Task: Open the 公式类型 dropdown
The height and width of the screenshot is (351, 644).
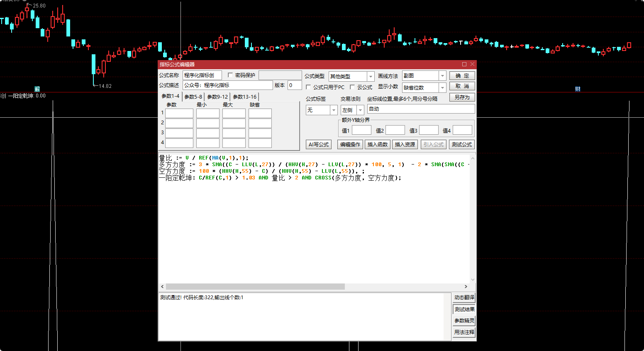Action: 371,77
